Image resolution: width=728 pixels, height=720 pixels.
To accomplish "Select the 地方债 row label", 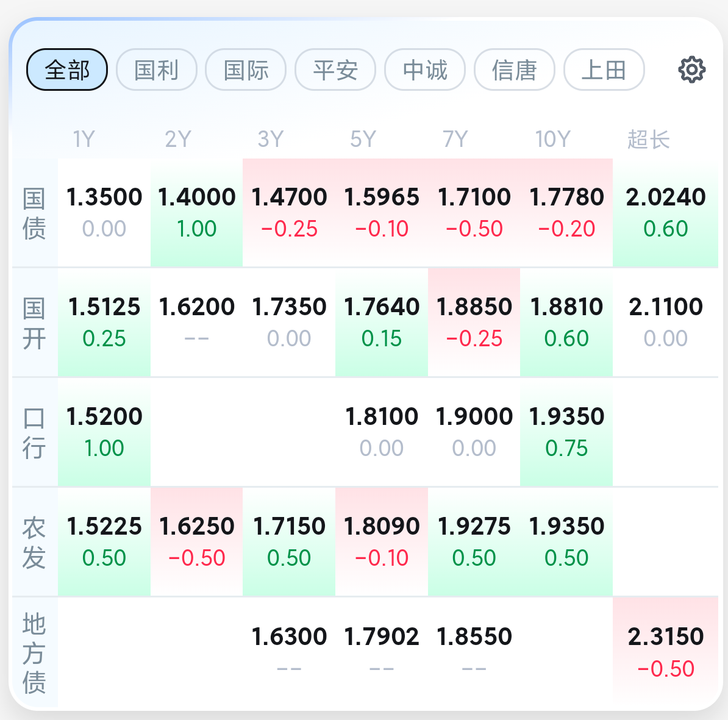I will coord(34,652).
